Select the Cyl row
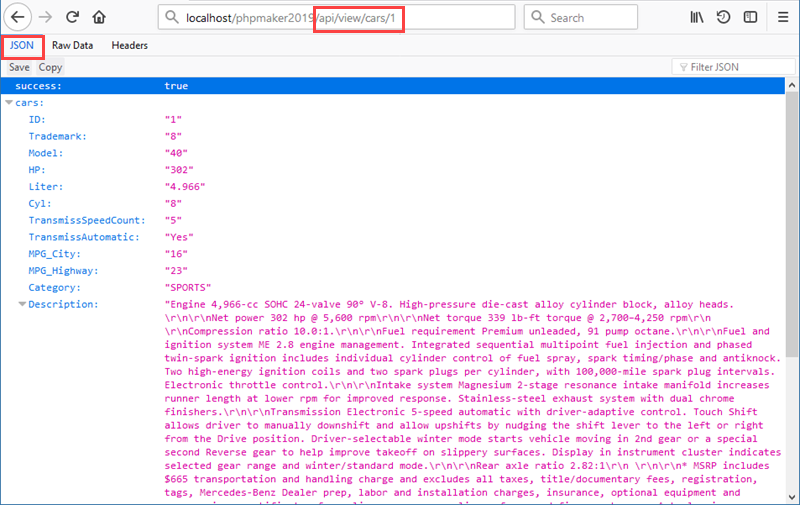The height and width of the screenshot is (505, 800). tap(392, 204)
